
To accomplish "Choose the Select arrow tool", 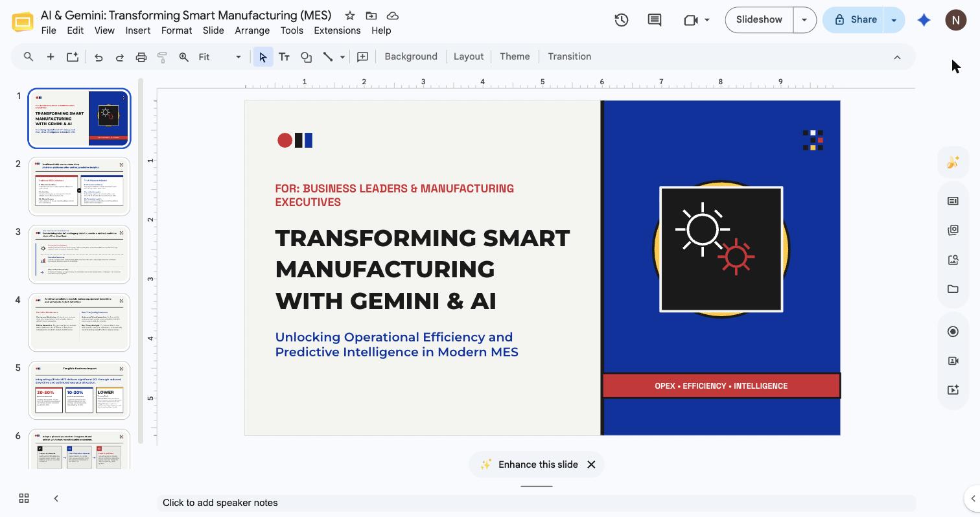I will (x=262, y=57).
